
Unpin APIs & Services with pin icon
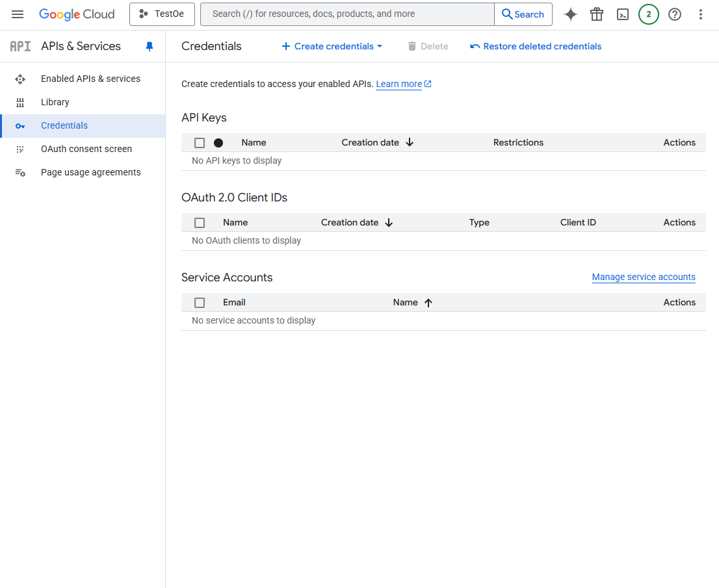tap(150, 46)
